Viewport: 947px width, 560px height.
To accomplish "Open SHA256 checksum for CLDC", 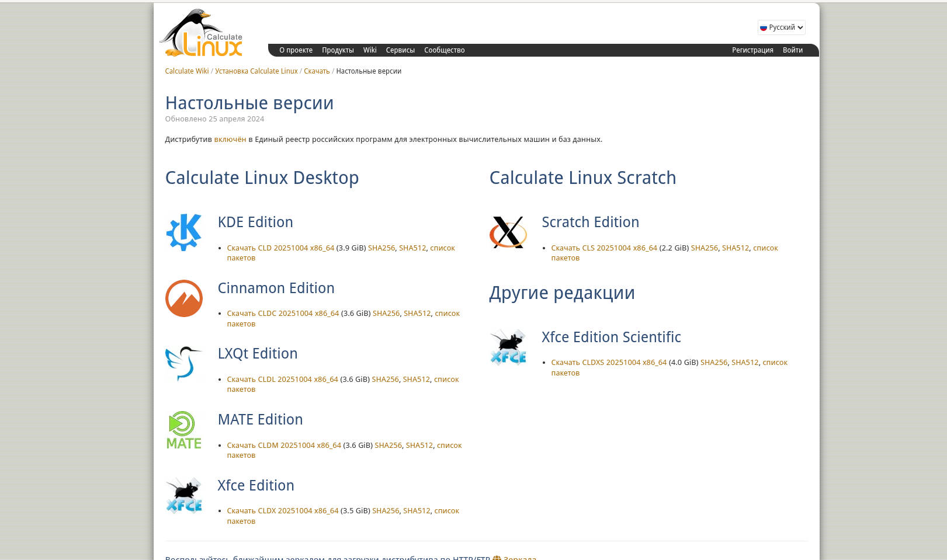I will tap(386, 314).
